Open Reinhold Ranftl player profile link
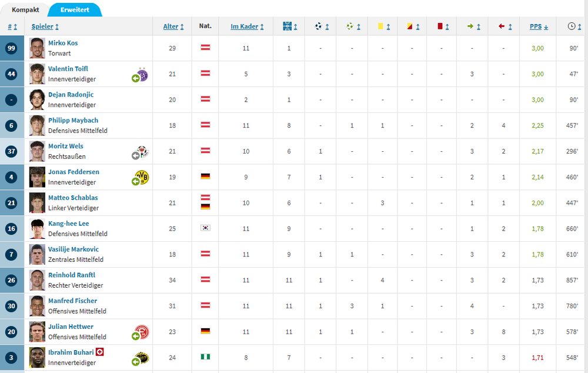Screen dimensions: 588x373 72,275
